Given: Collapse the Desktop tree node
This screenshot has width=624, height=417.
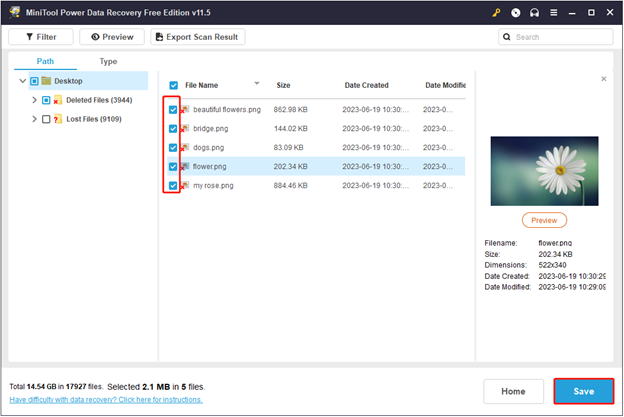Looking at the screenshot, I should click(x=23, y=81).
